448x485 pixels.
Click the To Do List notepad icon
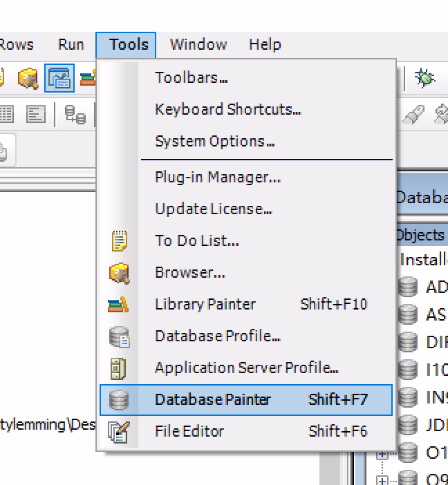point(119,241)
